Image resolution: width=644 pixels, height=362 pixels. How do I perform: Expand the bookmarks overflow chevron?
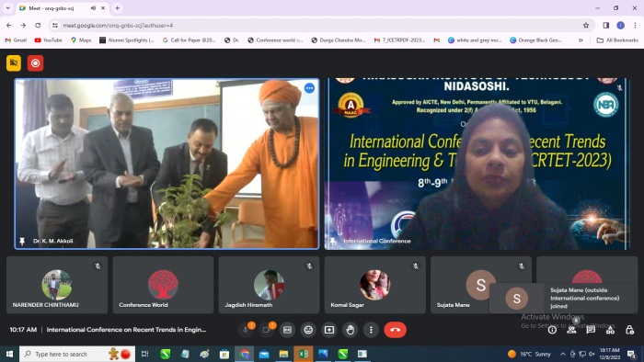coord(581,40)
